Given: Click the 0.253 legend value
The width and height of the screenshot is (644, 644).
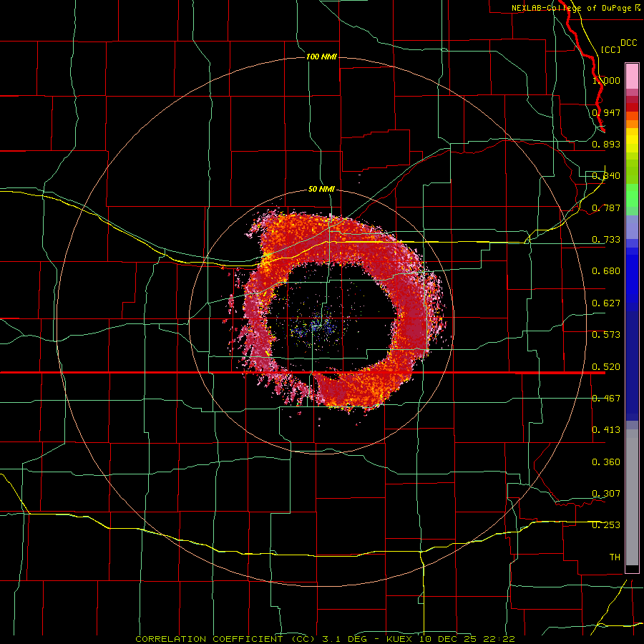Looking at the screenshot, I should (x=606, y=525).
